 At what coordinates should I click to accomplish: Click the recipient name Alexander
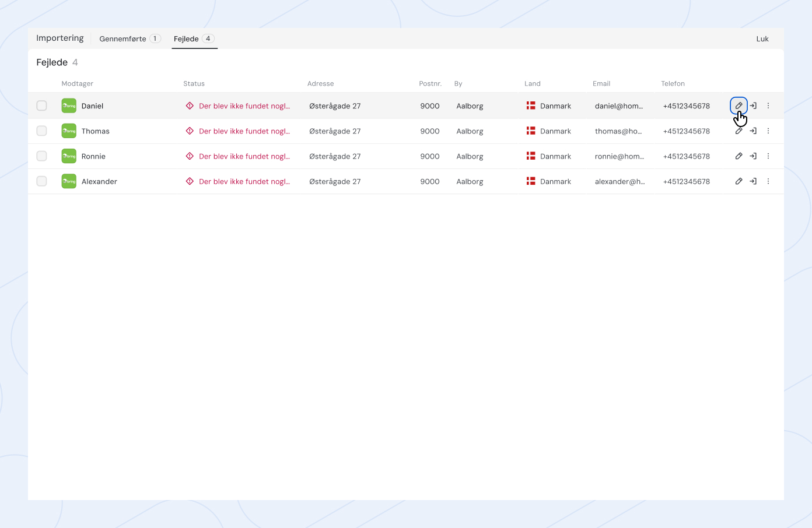pos(99,181)
